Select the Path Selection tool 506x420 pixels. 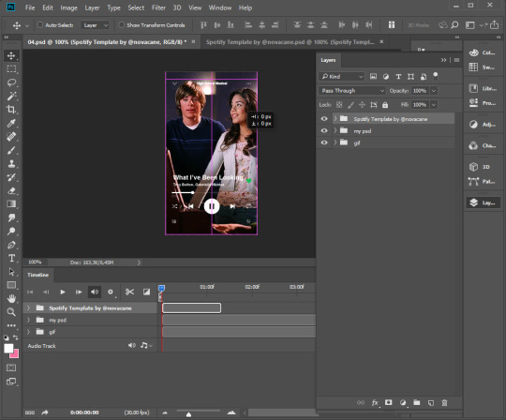click(11, 272)
